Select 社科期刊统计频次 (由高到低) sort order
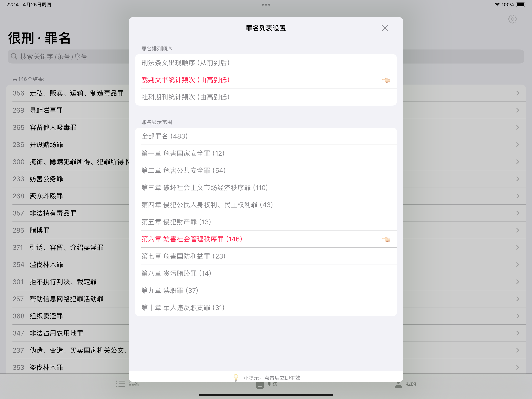 [x=266, y=97]
